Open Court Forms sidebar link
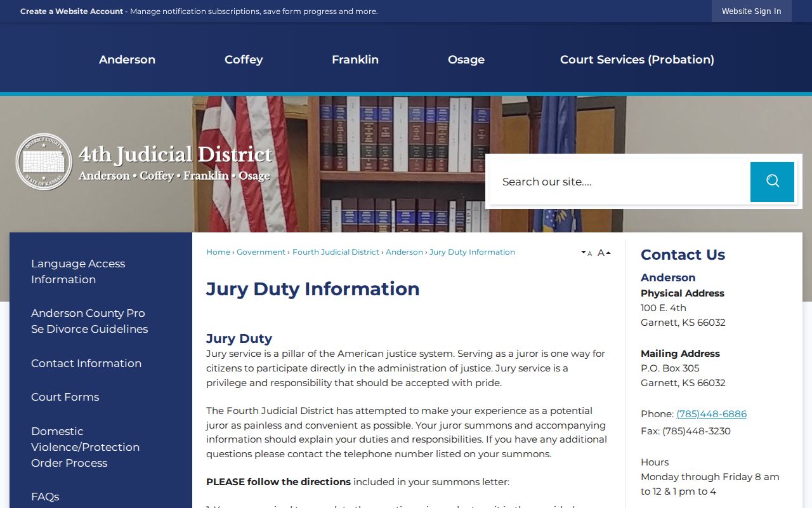The height and width of the screenshot is (508, 812). pos(65,397)
